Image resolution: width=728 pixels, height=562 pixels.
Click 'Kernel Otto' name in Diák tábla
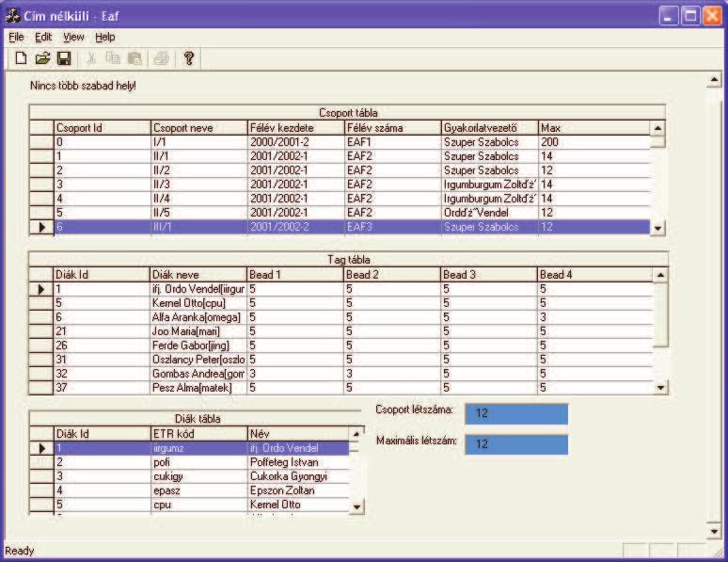[x=298, y=505]
